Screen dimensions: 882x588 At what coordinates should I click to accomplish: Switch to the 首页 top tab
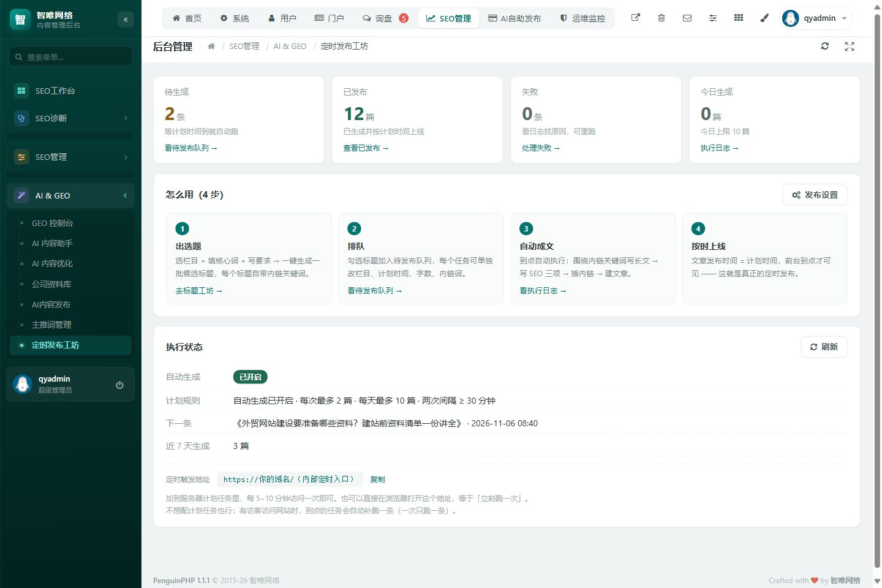click(187, 18)
